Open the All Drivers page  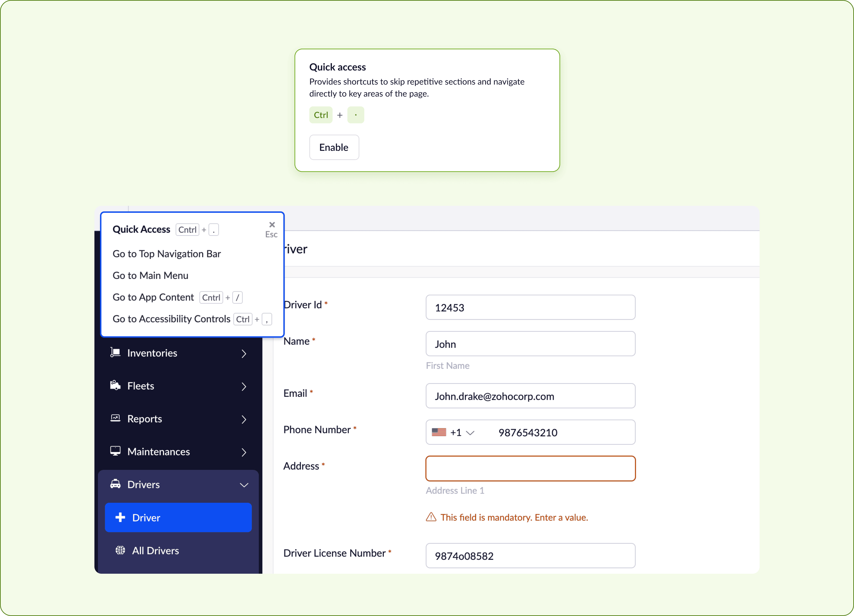(155, 550)
